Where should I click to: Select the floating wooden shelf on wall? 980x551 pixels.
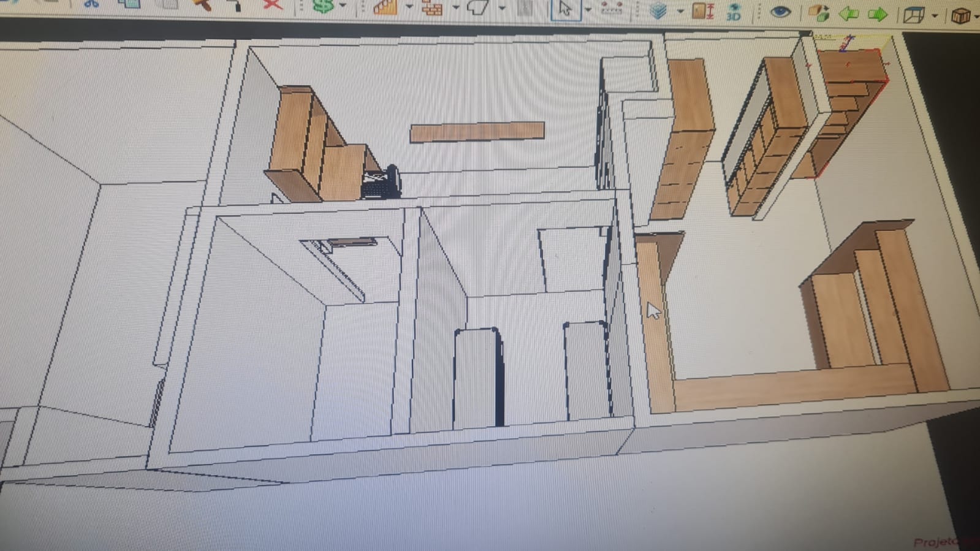(477, 132)
